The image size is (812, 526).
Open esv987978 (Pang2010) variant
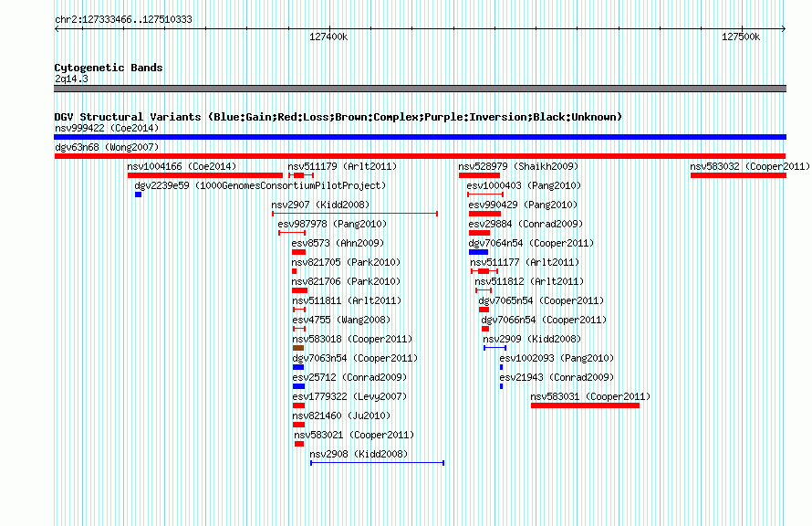click(x=332, y=224)
